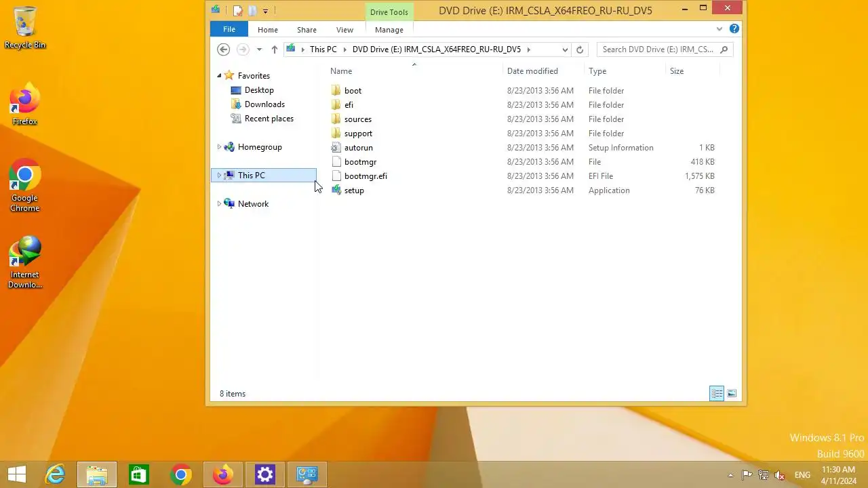Screen dimensions: 868x488
Task: Click the Properties quick access toolbar icon
Action: coord(237,10)
